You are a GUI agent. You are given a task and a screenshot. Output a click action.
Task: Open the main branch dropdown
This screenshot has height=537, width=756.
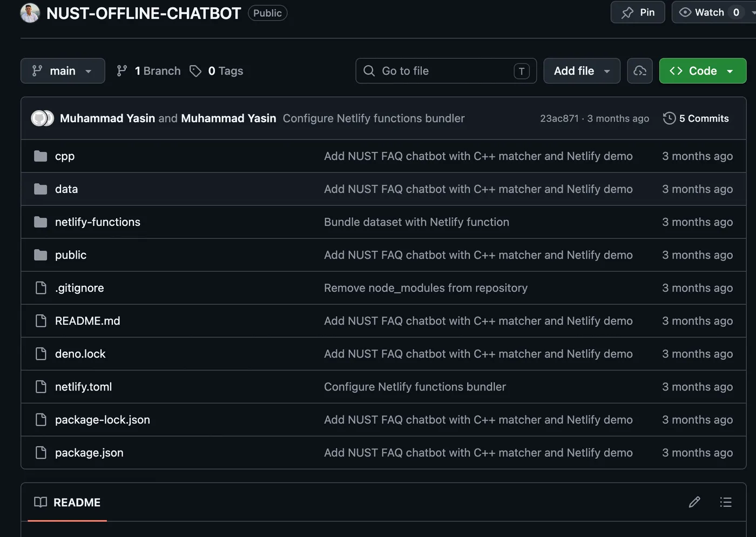pyautogui.click(x=63, y=71)
